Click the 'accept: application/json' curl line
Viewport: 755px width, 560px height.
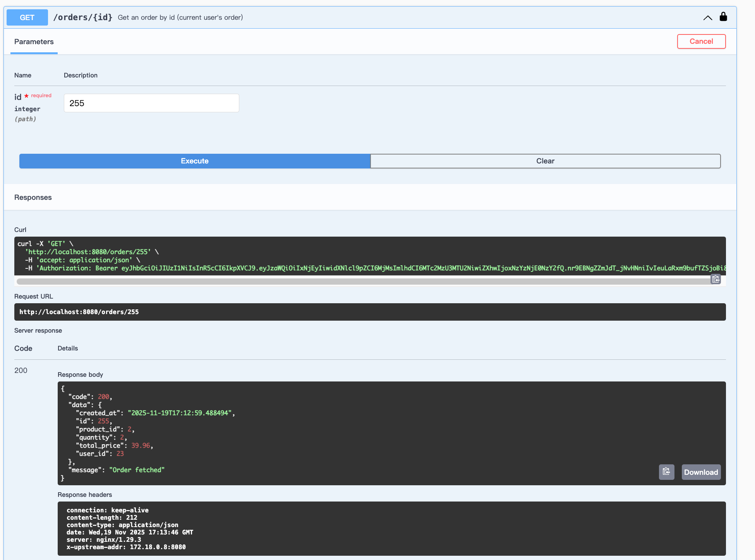click(x=82, y=260)
